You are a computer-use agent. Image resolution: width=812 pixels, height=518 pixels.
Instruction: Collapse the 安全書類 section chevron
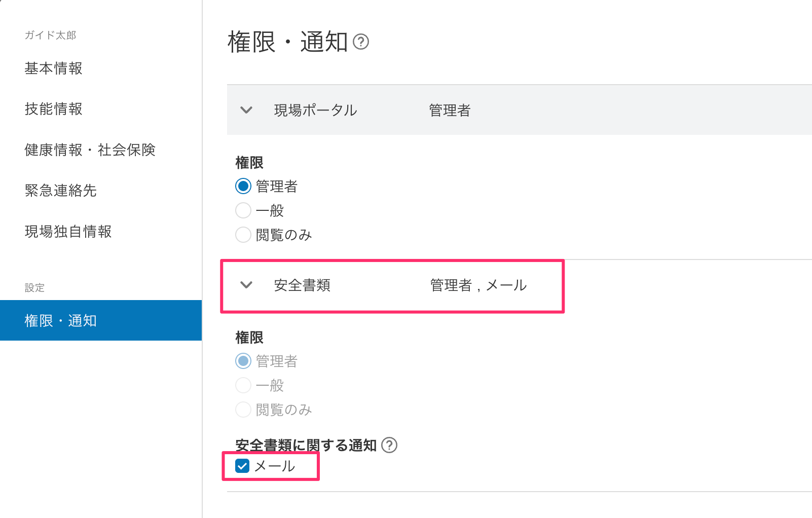point(246,285)
